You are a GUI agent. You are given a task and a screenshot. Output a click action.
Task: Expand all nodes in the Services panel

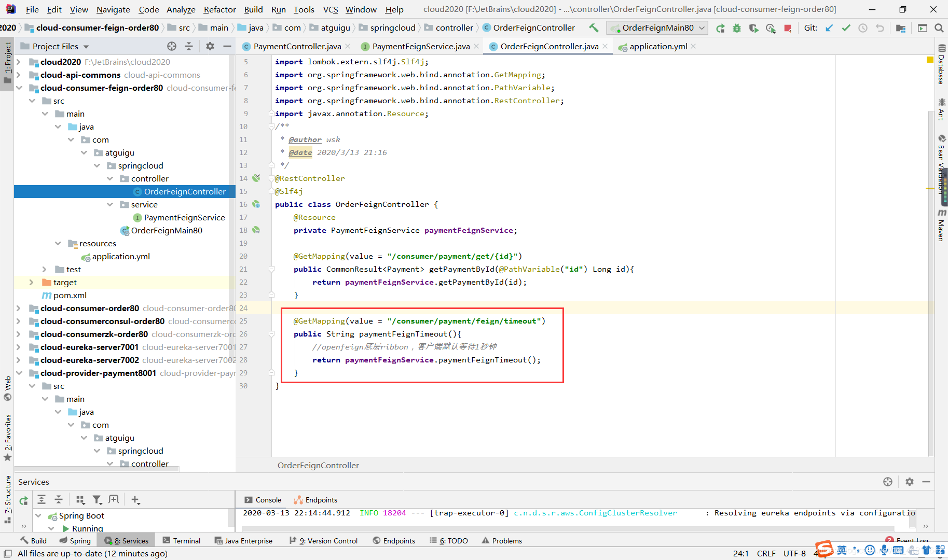(x=42, y=499)
